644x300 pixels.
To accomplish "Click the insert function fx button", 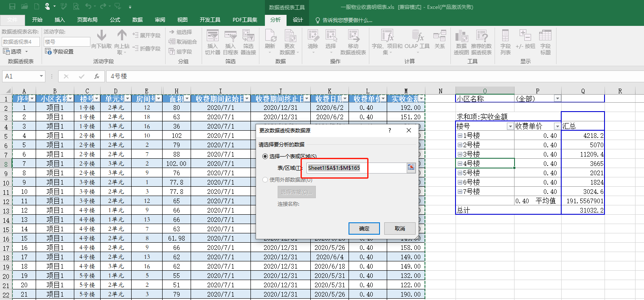I will coord(97,76).
